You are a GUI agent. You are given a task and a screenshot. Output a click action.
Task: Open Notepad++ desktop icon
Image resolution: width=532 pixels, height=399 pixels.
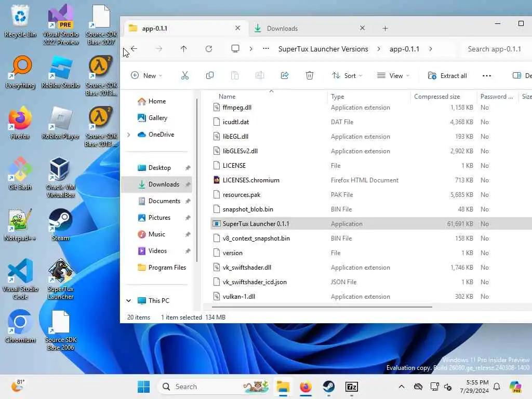pos(20,224)
